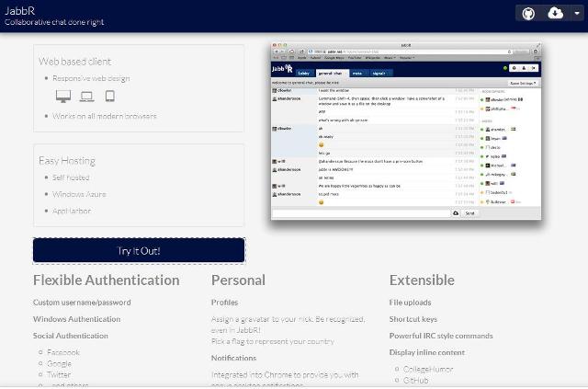Click Custom username/password text
Screen dimensions: 588x389
pyautogui.click(x=82, y=303)
